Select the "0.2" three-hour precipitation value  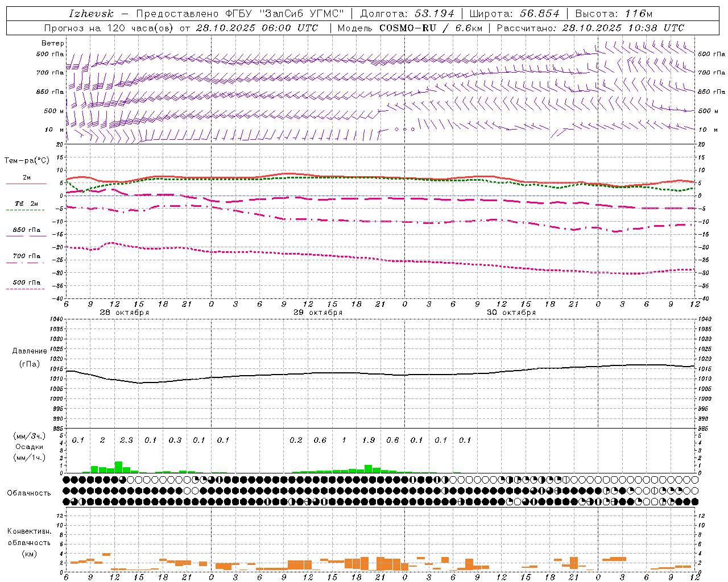(296, 440)
